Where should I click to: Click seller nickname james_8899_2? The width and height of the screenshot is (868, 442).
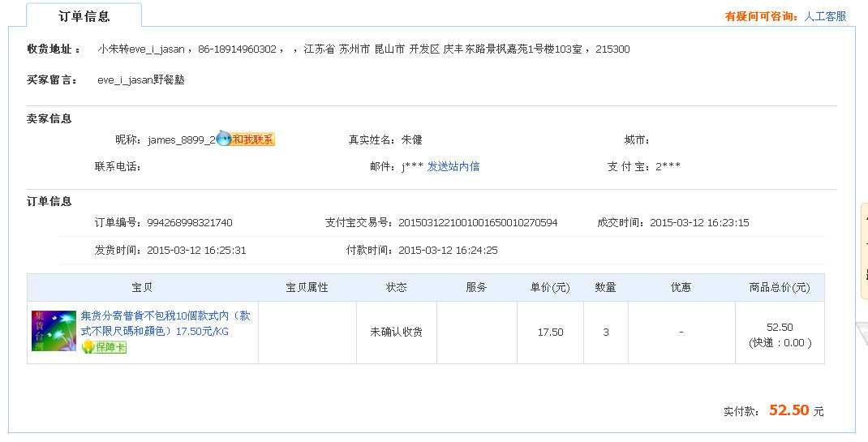pos(182,139)
